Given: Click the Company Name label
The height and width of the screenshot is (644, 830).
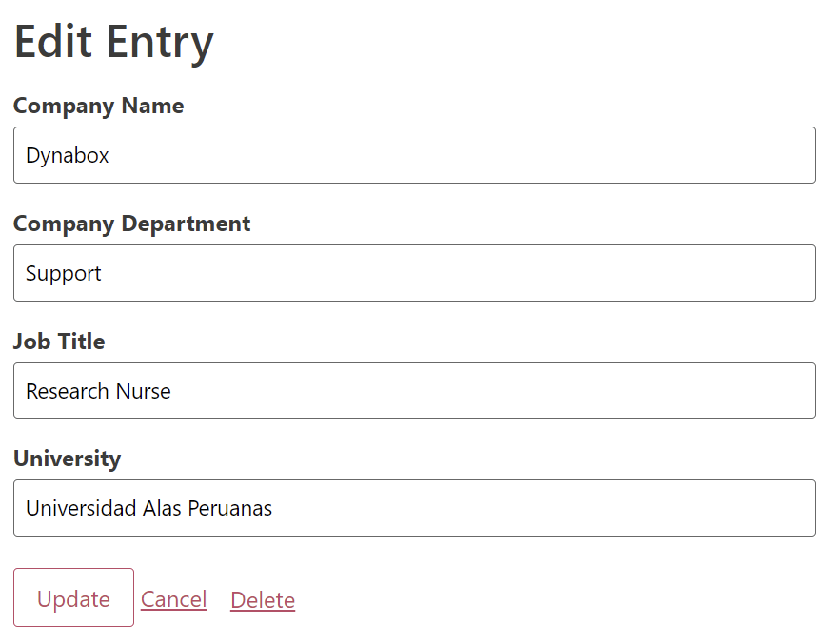Looking at the screenshot, I should pyautogui.click(x=99, y=106).
